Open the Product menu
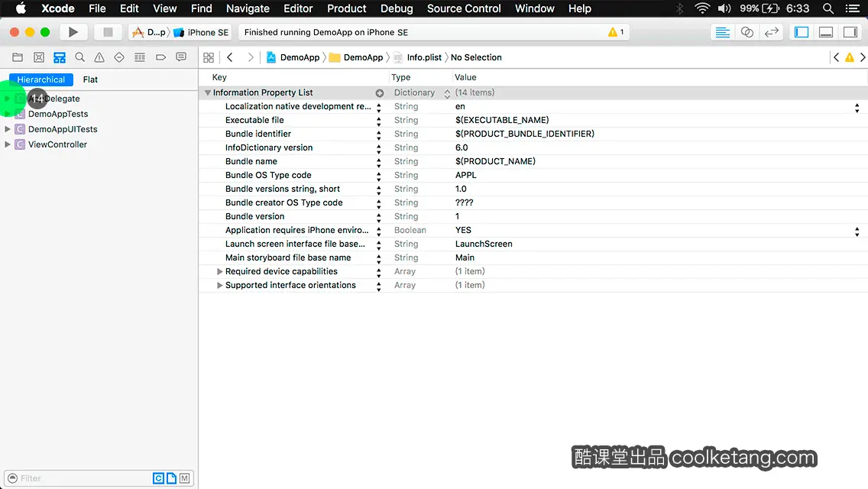This screenshot has height=489, width=868. click(347, 8)
